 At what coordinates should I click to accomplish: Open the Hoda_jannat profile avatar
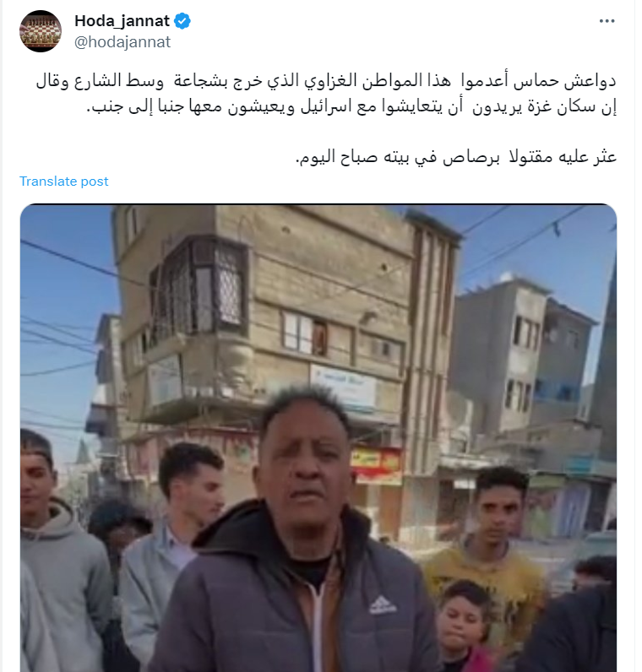pyautogui.click(x=41, y=31)
